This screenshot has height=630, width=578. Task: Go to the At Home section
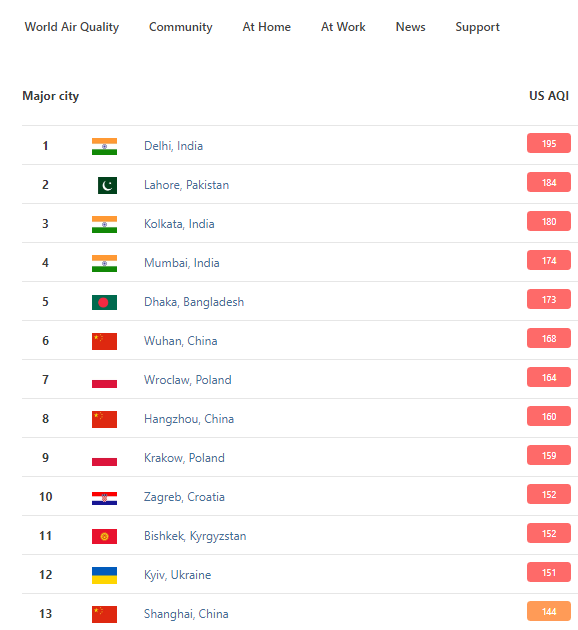pyautogui.click(x=267, y=27)
